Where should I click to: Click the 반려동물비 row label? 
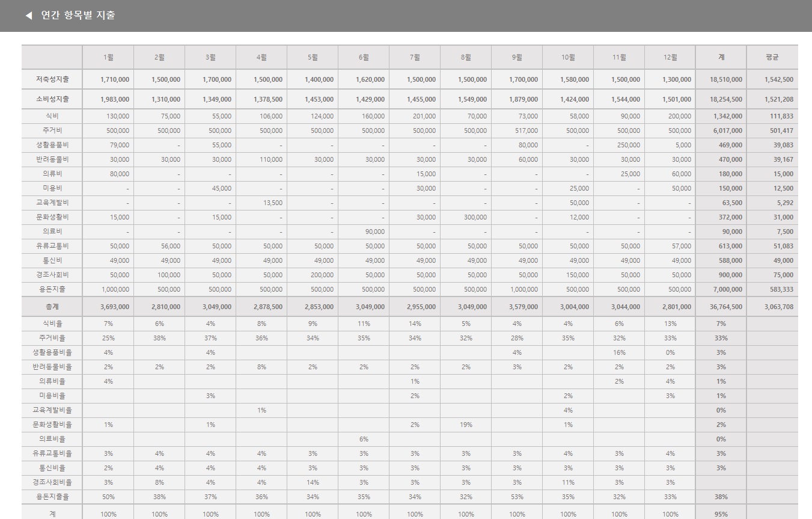click(52, 159)
